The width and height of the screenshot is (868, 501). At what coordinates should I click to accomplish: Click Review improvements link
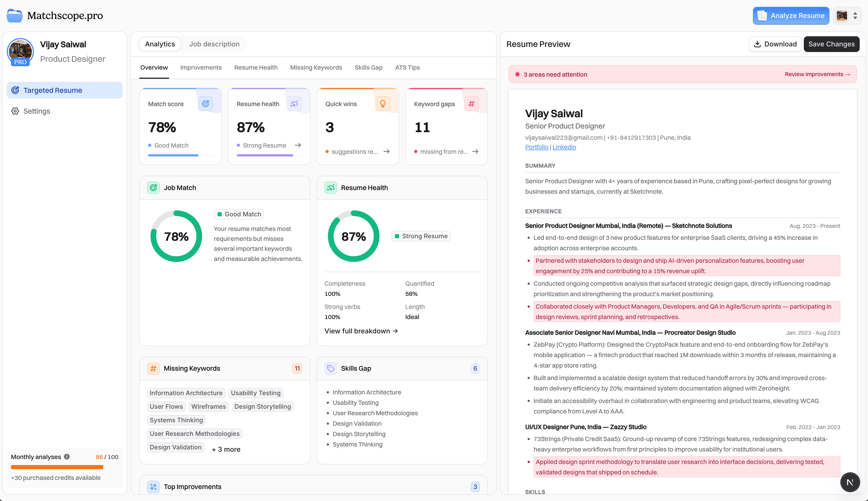pos(817,74)
